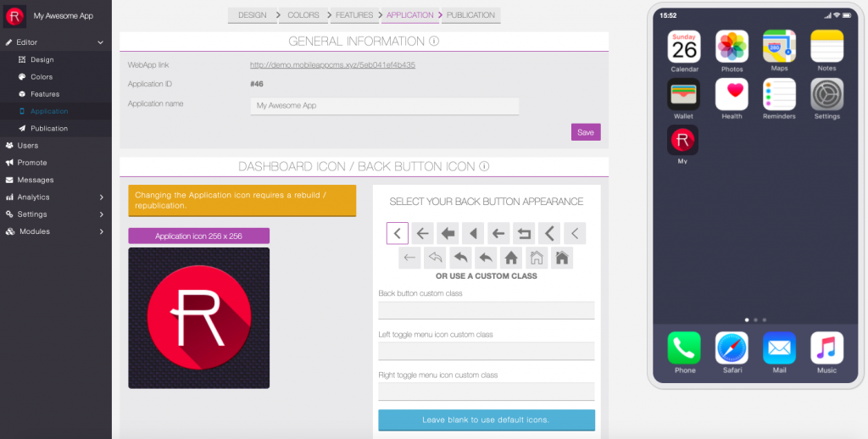Click the purple Save button

pos(586,132)
